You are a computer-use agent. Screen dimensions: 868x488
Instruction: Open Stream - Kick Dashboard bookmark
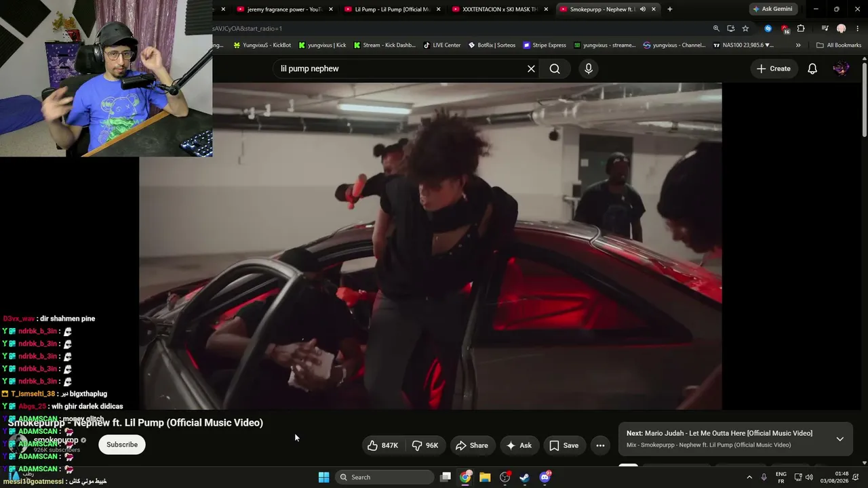(x=384, y=45)
